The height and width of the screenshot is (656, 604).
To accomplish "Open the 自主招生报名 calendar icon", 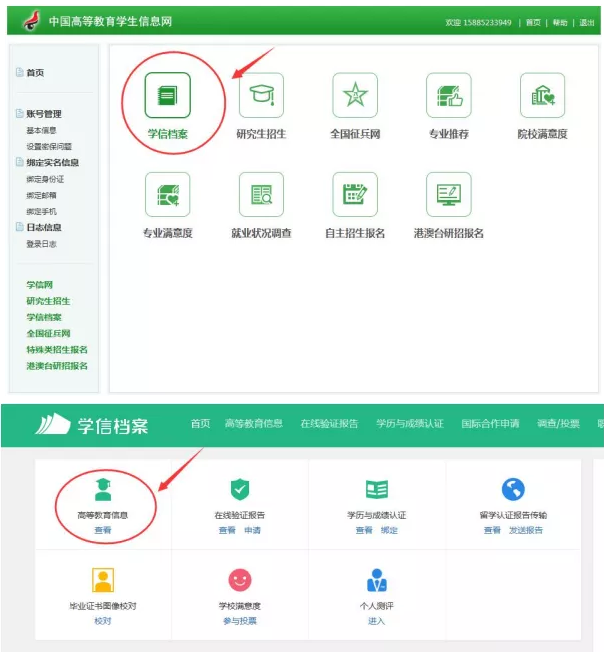I will [x=355, y=195].
